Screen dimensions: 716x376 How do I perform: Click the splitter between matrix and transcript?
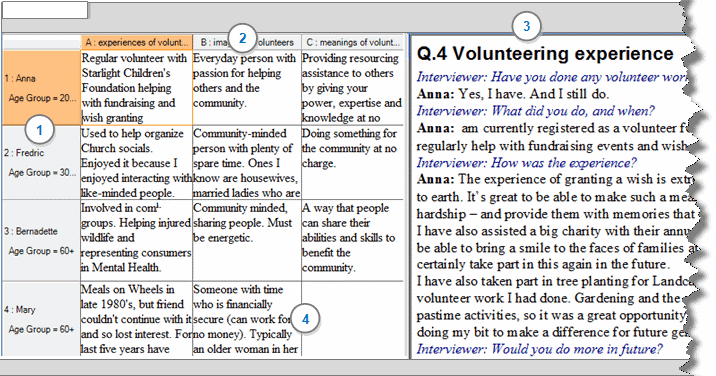(408, 196)
